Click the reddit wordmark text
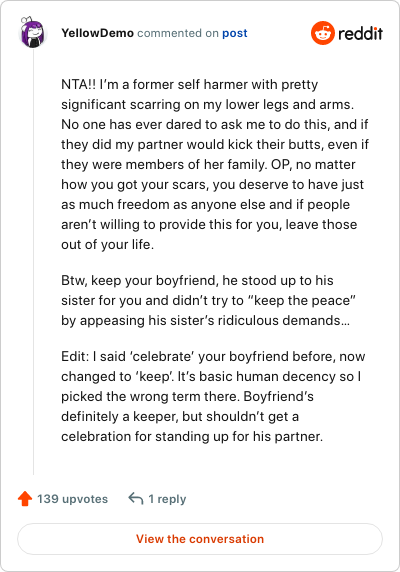The image size is (400, 572). pyautogui.click(x=360, y=34)
